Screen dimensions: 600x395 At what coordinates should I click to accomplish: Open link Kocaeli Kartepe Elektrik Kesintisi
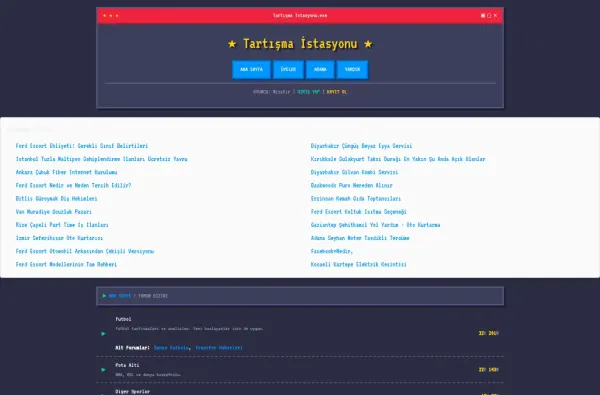tap(359, 264)
